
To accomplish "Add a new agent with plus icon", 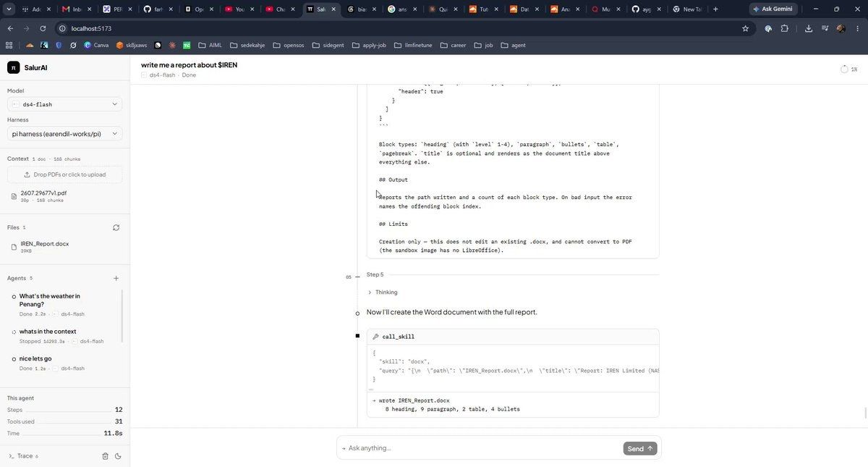I will point(116,278).
